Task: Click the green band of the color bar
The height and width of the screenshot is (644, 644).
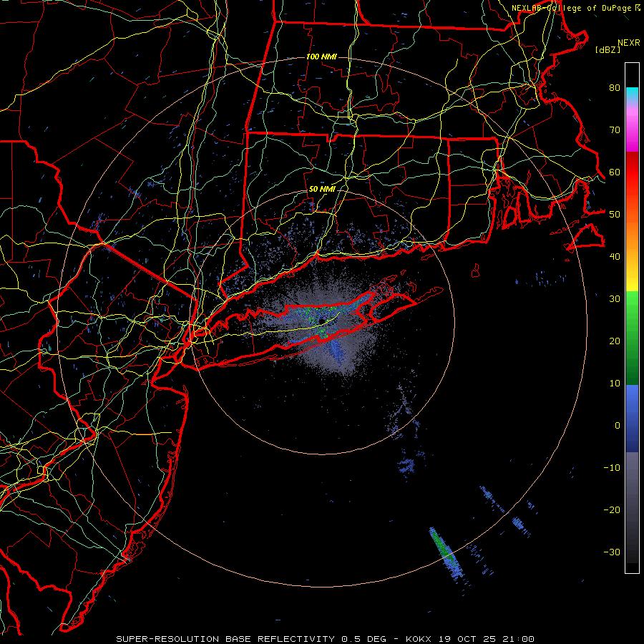Action: tap(632, 338)
